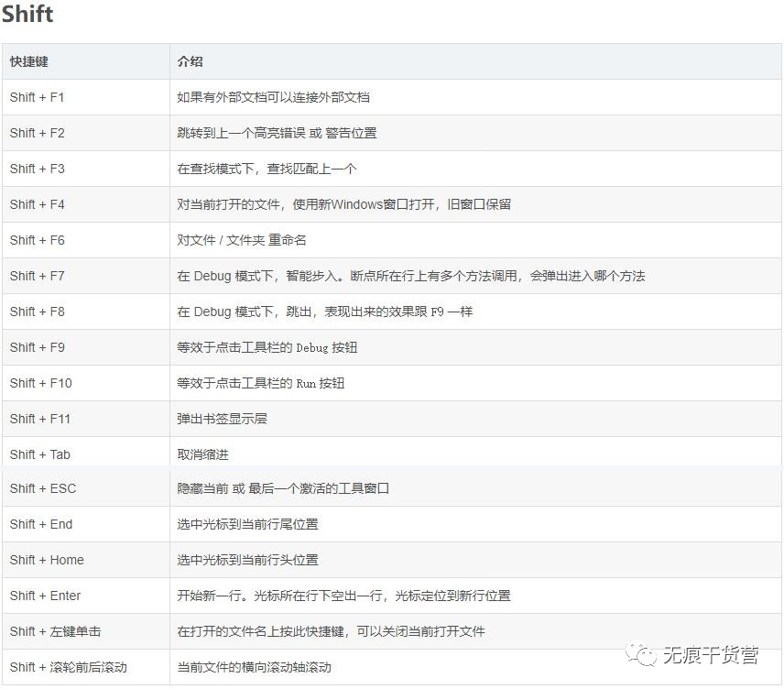784x689 pixels.
Task: Click the Shift + F4 description text
Action: (343, 204)
